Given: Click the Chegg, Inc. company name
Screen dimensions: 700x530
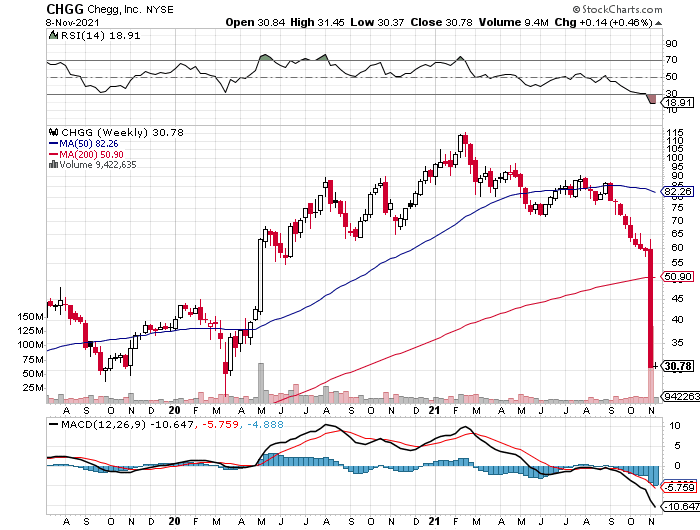Looking at the screenshot, I should coord(115,9).
